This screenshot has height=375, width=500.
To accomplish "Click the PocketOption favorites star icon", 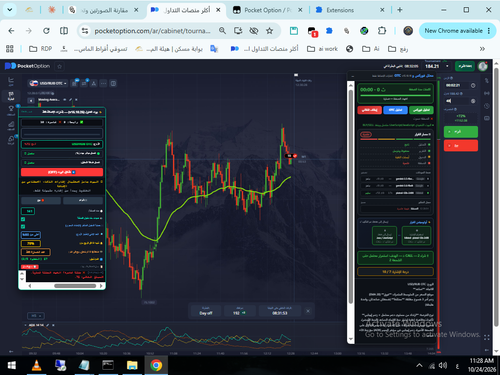I will (60, 66).
